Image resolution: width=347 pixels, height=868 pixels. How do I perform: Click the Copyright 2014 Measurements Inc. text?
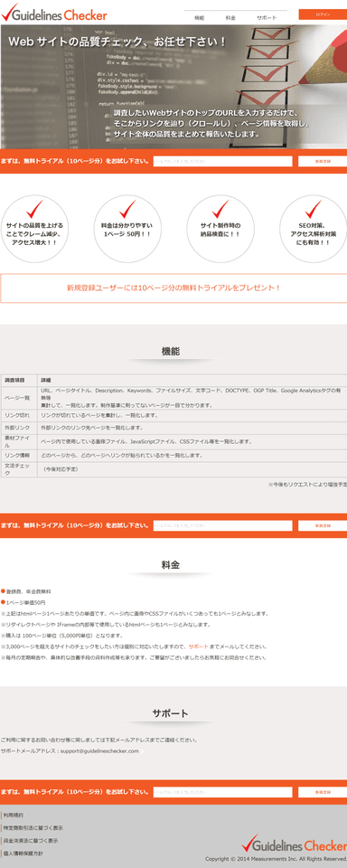pyautogui.click(x=276, y=859)
